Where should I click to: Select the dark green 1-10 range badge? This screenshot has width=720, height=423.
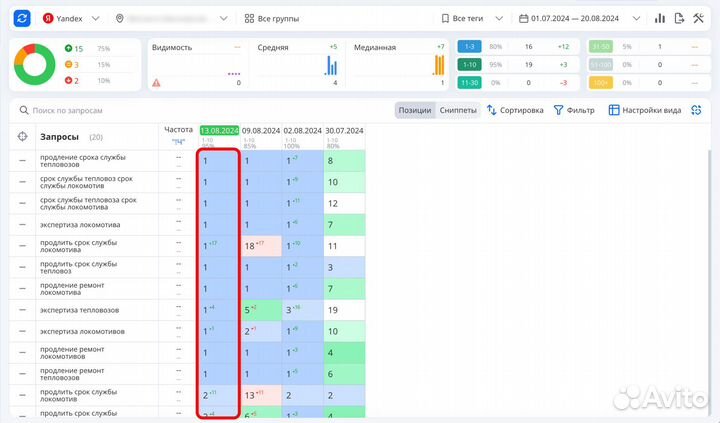click(x=469, y=65)
